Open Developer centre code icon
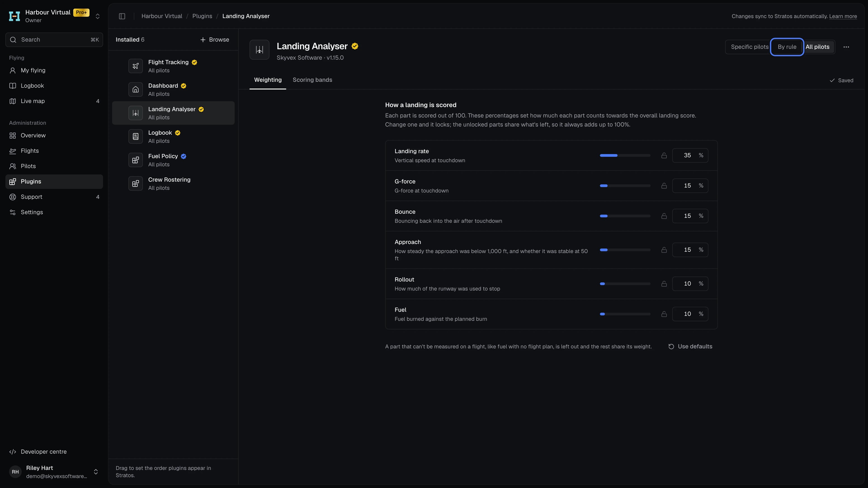 13,452
